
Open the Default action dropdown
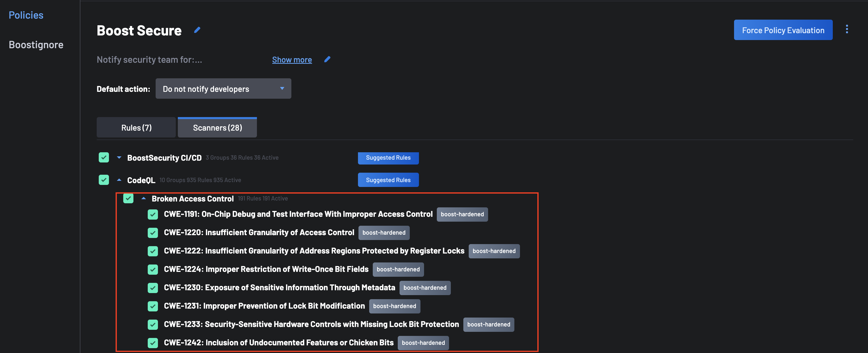point(224,89)
